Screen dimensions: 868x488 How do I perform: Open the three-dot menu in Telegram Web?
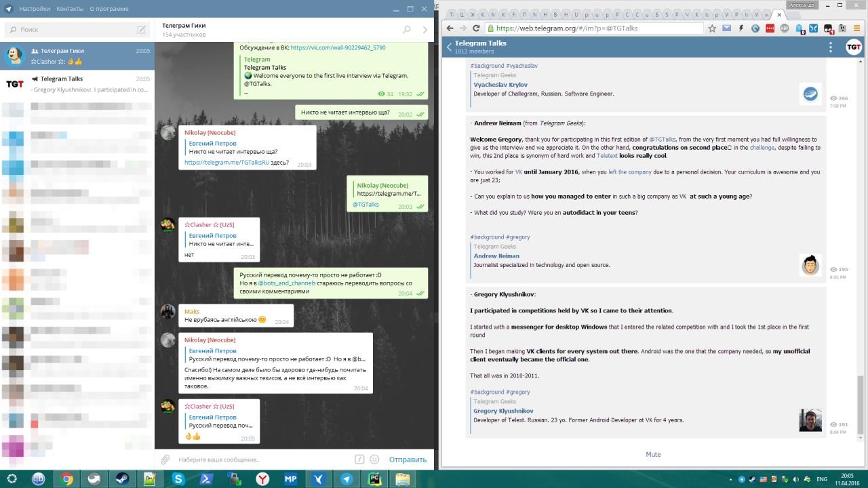point(831,47)
